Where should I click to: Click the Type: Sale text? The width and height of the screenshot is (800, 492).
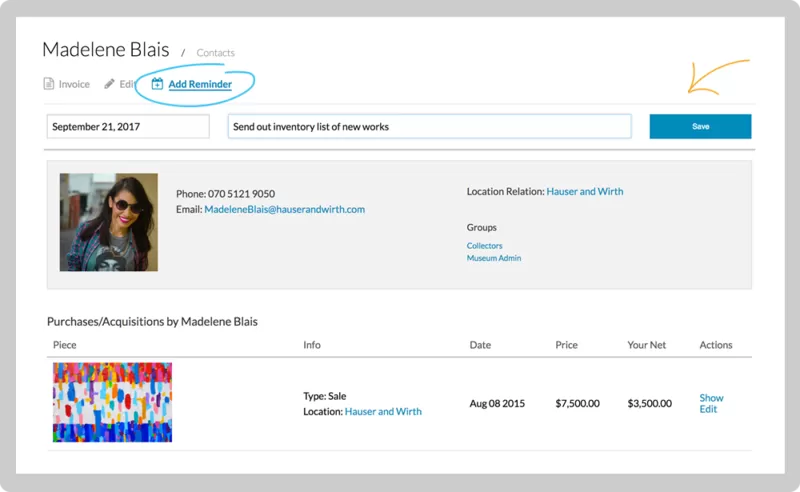(324, 396)
